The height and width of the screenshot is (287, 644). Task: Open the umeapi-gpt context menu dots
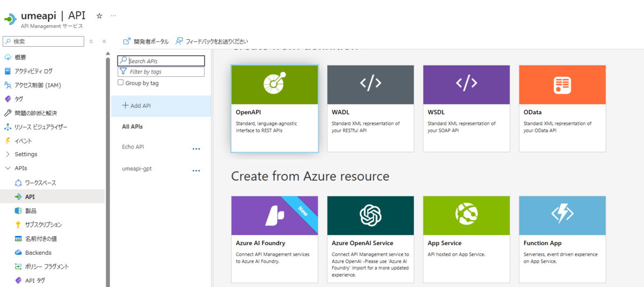coord(196,171)
